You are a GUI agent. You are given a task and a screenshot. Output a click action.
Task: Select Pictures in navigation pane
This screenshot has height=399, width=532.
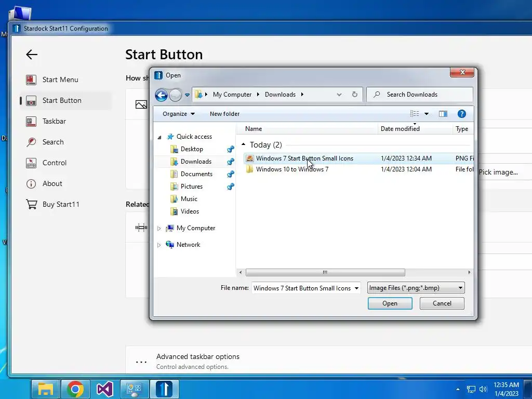[x=191, y=187]
